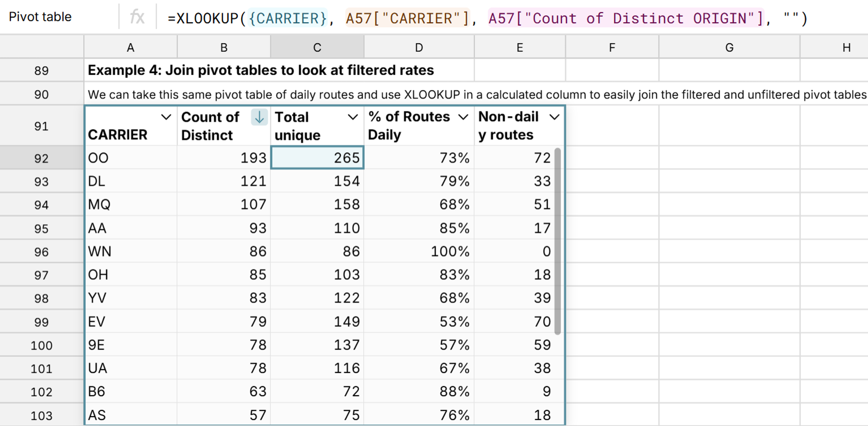Select the WN carrier cell

pos(131,251)
